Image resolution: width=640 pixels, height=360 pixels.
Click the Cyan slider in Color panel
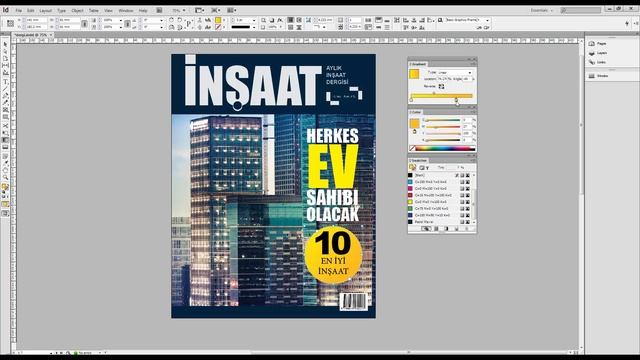(443, 120)
